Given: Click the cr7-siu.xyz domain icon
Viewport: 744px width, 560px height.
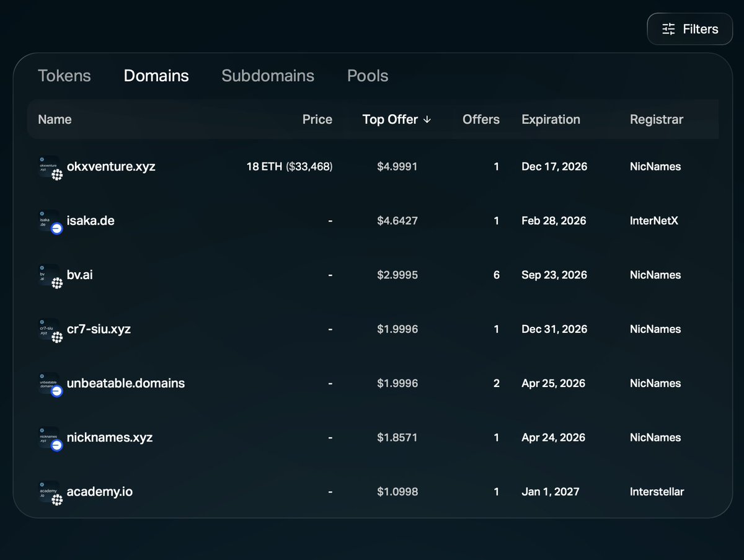Looking at the screenshot, I should 50,329.
